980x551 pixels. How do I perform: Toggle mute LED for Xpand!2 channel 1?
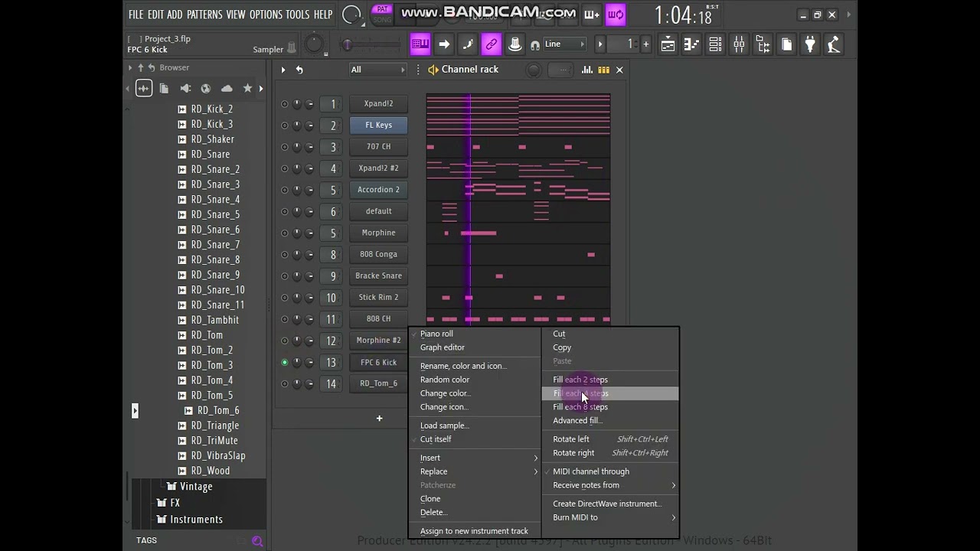pyautogui.click(x=285, y=104)
